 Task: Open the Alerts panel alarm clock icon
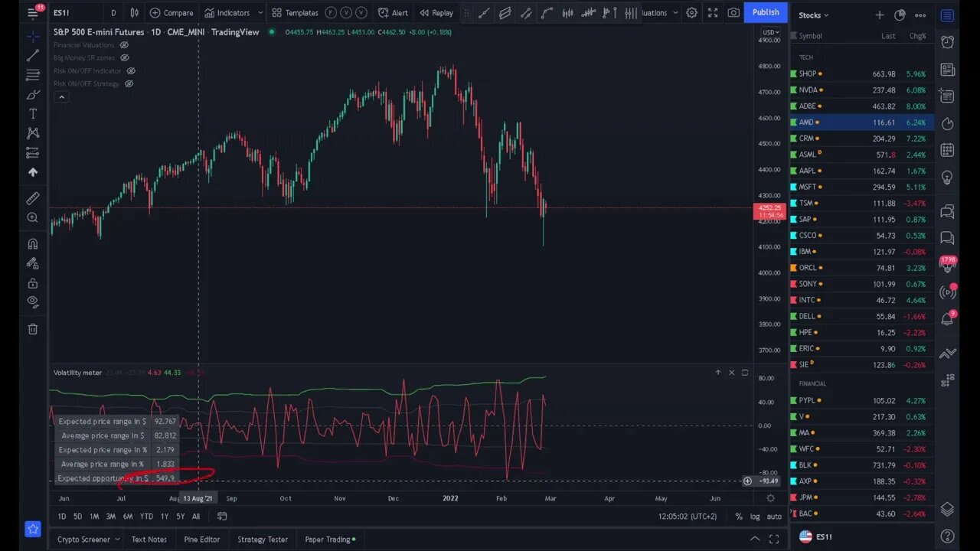(948, 42)
